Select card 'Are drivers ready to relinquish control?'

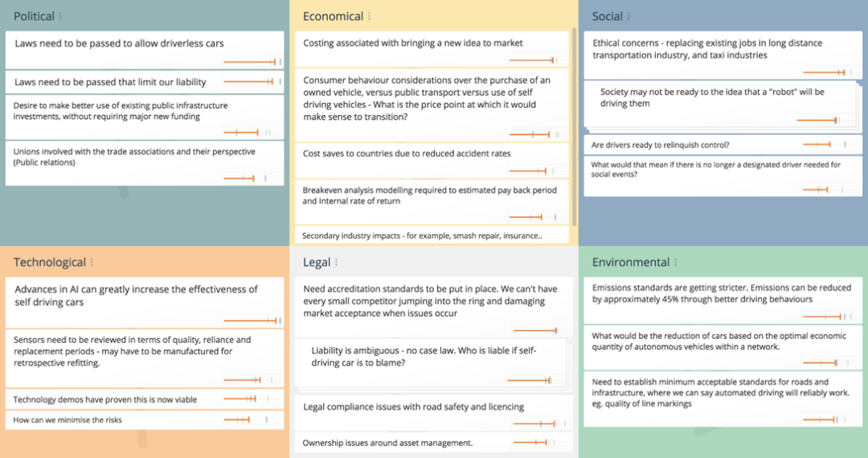[723, 145]
